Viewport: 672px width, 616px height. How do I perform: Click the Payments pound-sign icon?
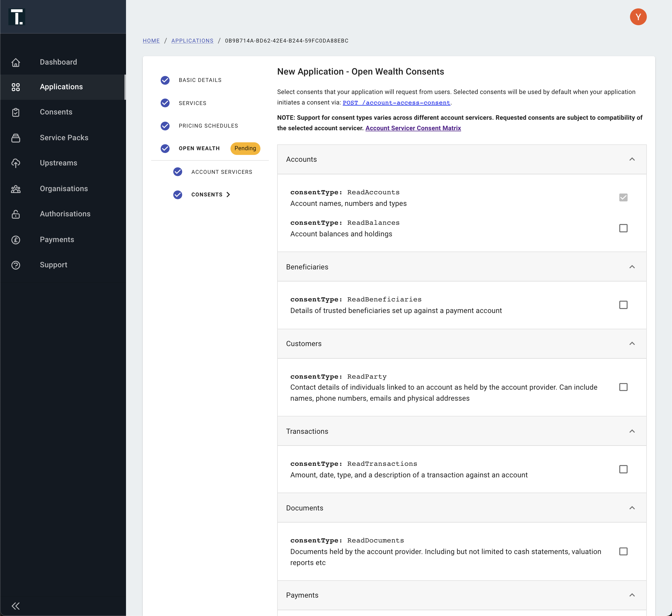(x=16, y=240)
